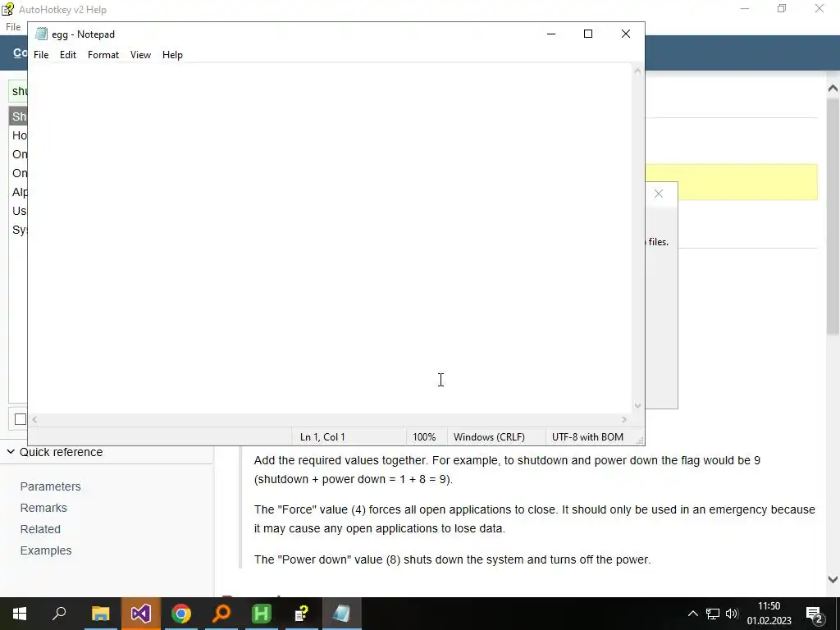Go to Parameters in Quick reference
The height and width of the screenshot is (630, 840).
(x=50, y=486)
